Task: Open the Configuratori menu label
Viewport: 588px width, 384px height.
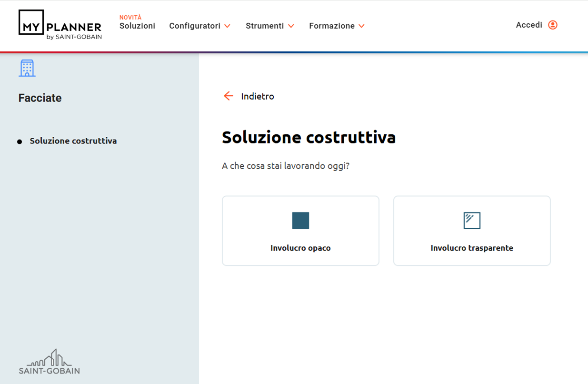Action: pos(195,26)
